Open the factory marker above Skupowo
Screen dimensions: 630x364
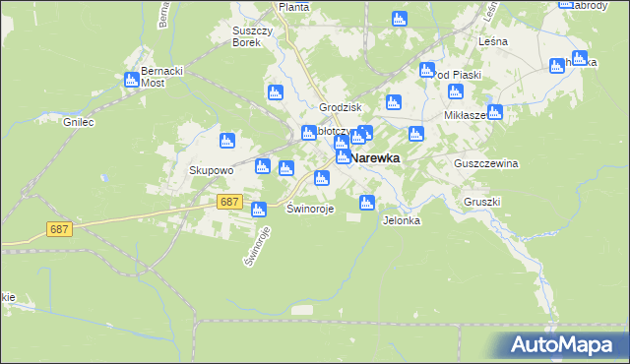[x=227, y=141]
